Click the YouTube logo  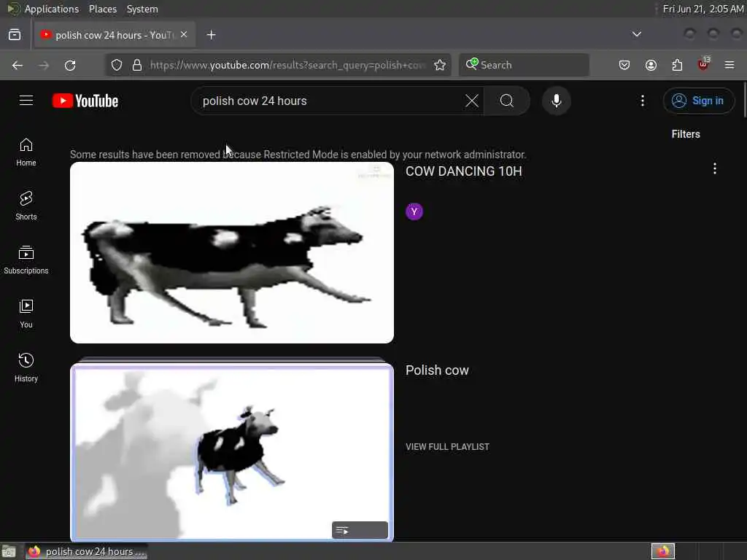pos(85,101)
